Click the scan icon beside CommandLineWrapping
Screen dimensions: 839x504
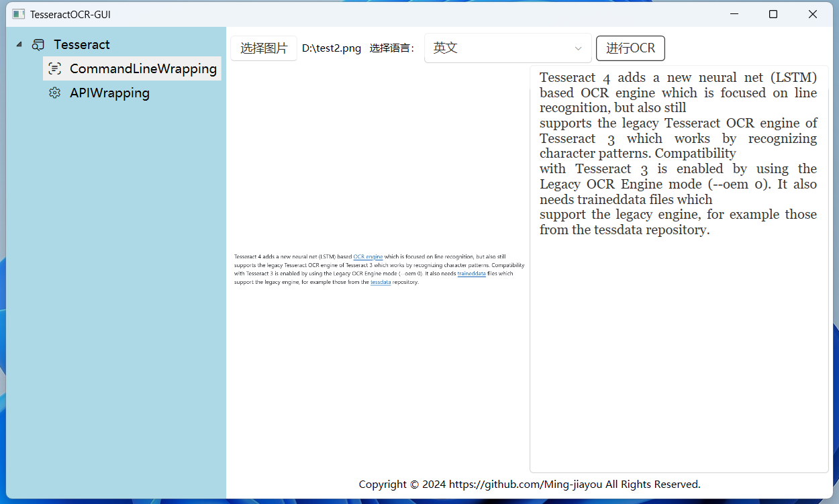tap(55, 68)
